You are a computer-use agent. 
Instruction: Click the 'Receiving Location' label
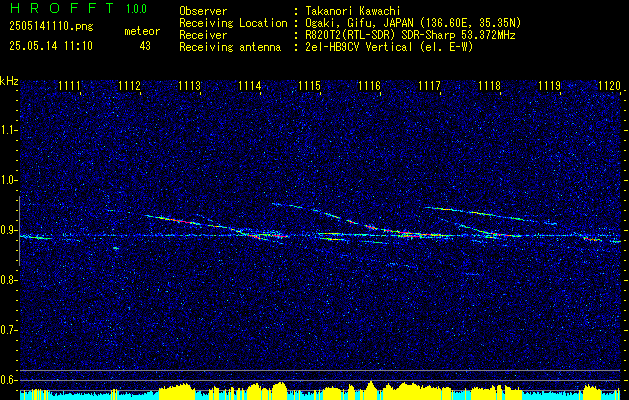point(233,23)
